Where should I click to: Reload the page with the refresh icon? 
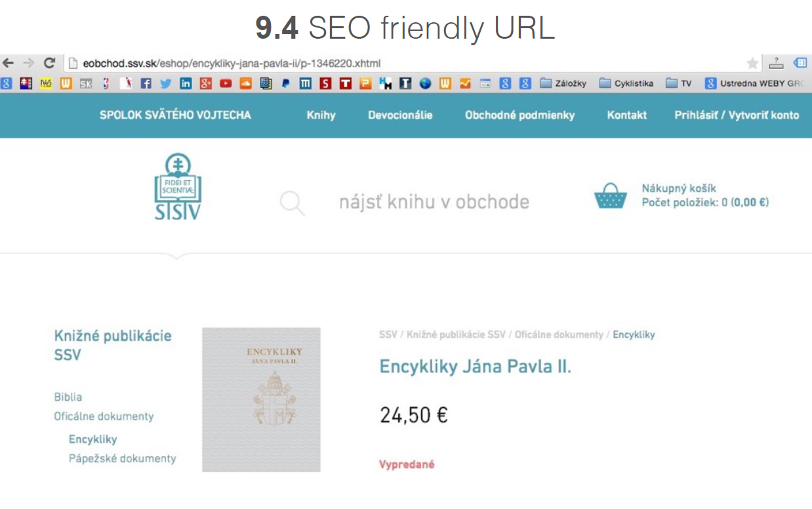click(x=49, y=63)
